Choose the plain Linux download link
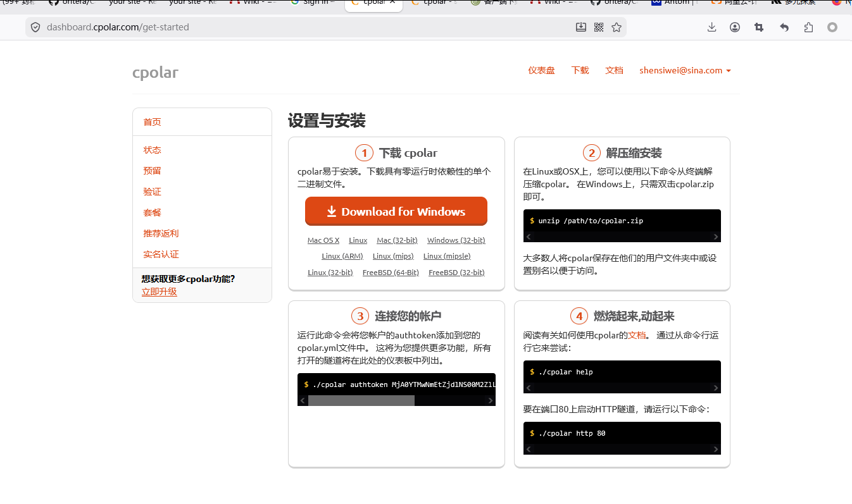Screen dimensions: 852x504 tap(358, 240)
